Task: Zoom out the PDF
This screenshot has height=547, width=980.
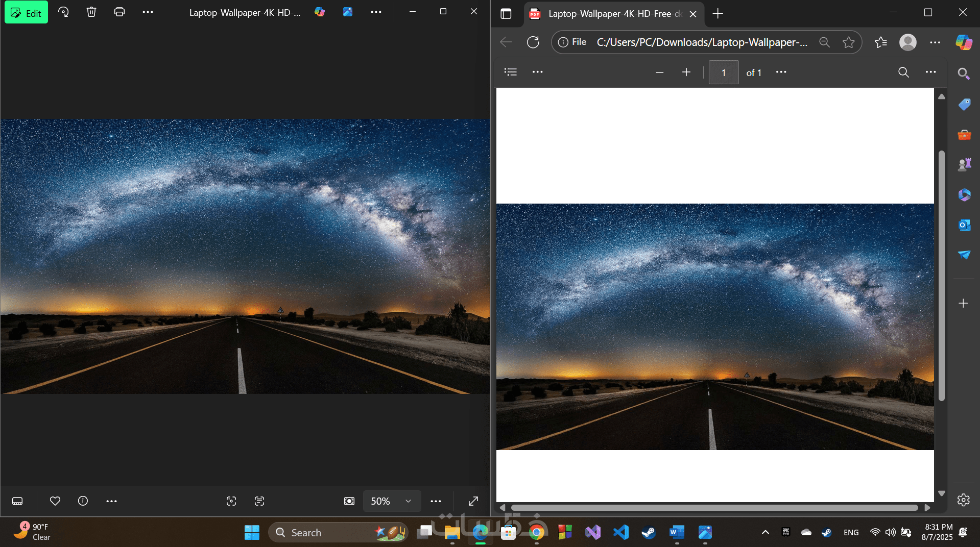Action: (x=660, y=72)
